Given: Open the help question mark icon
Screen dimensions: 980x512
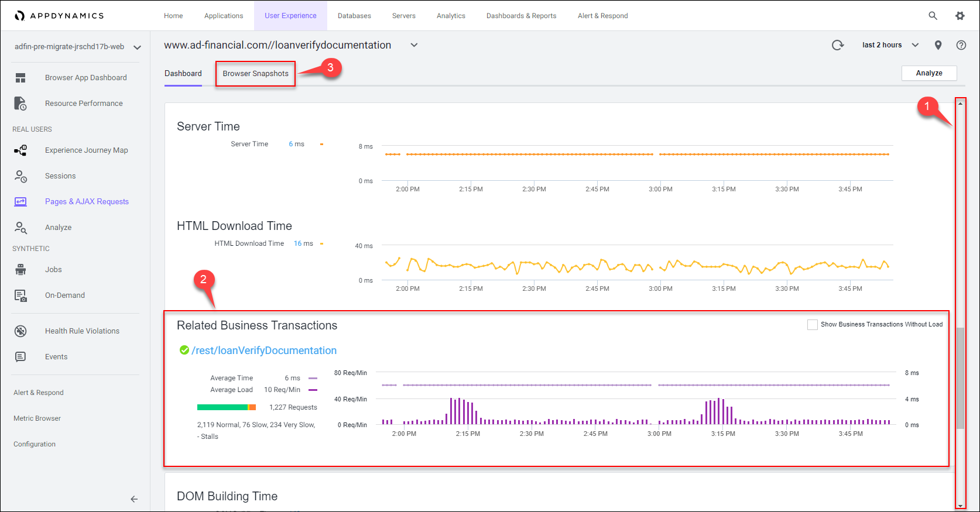Looking at the screenshot, I should 961,45.
